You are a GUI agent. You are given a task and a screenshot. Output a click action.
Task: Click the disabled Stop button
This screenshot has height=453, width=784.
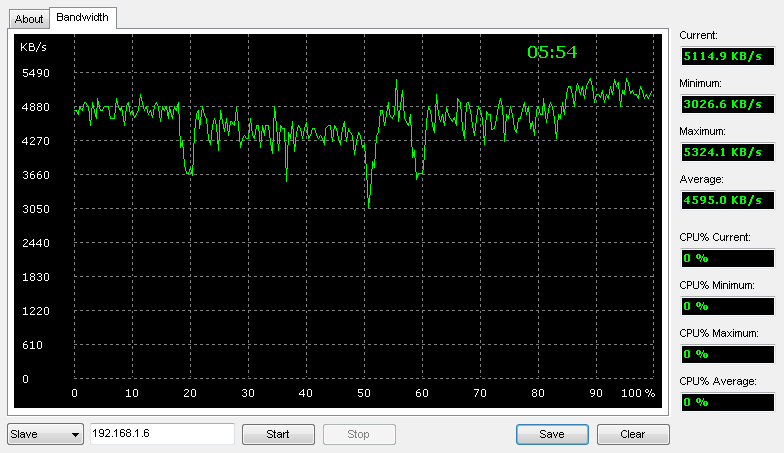359,434
